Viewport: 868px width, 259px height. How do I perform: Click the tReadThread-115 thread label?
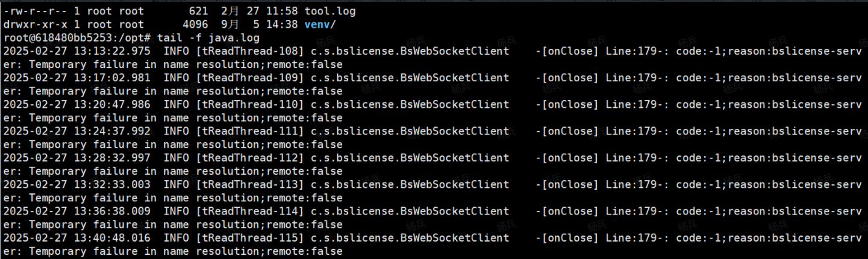coord(250,237)
